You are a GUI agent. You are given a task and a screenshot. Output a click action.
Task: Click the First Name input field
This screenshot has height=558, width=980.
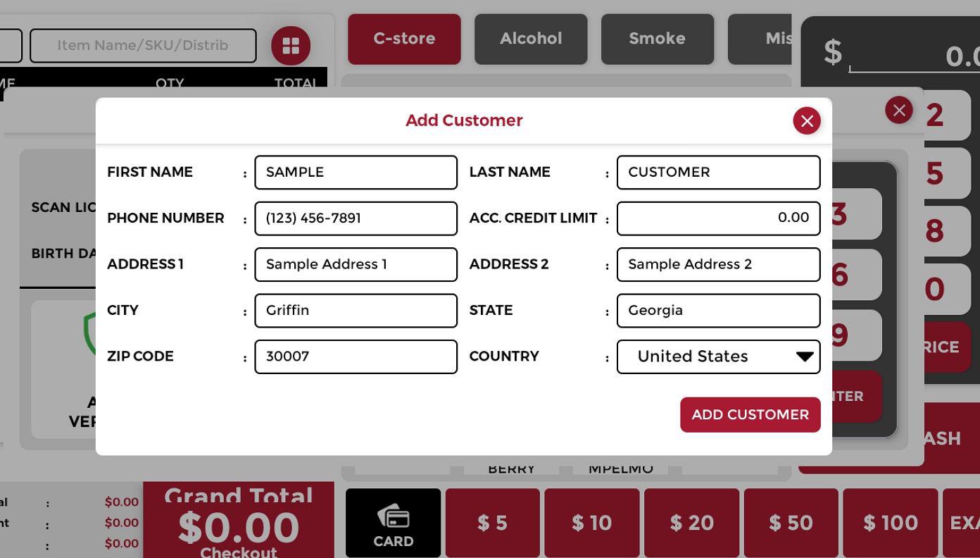click(x=356, y=173)
